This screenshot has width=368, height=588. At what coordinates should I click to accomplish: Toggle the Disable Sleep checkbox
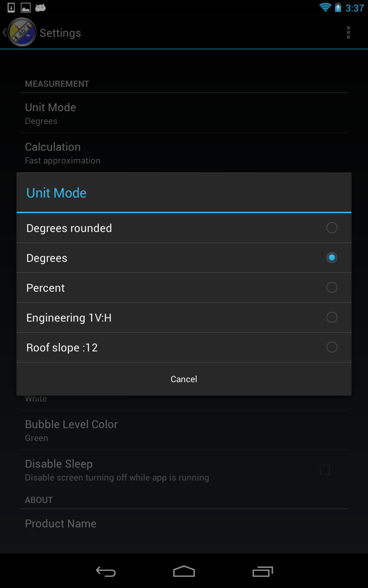325,469
